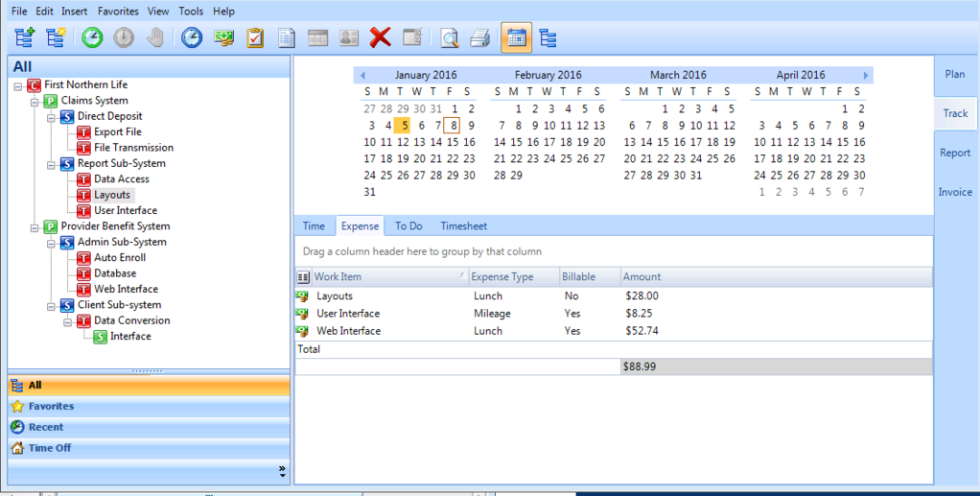Switch to the To Do tab

[x=408, y=225]
